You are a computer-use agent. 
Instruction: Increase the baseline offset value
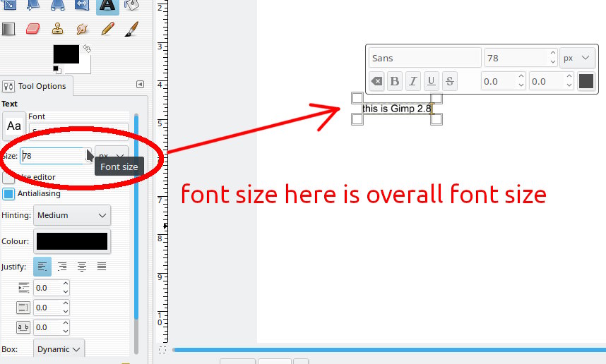click(x=521, y=76)
